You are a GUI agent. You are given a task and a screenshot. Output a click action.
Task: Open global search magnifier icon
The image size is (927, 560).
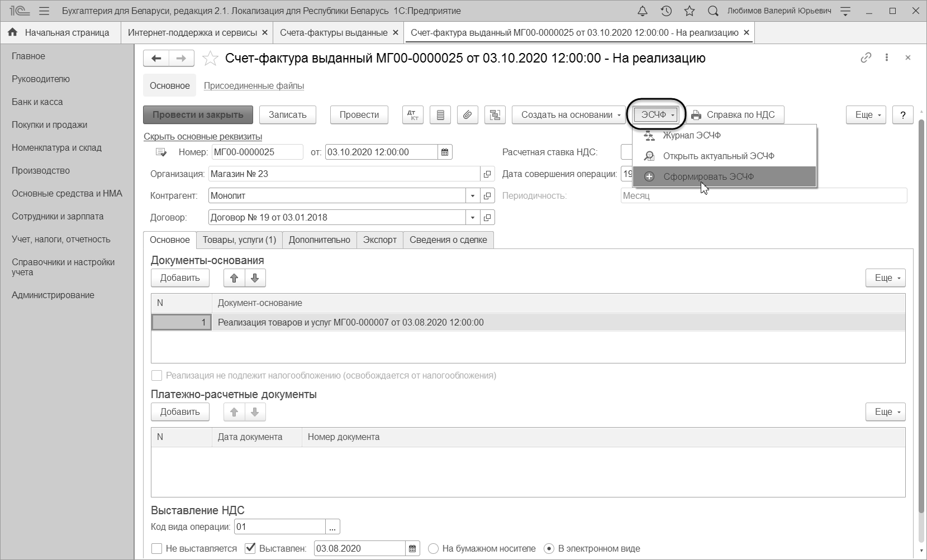tap(713, 11)
